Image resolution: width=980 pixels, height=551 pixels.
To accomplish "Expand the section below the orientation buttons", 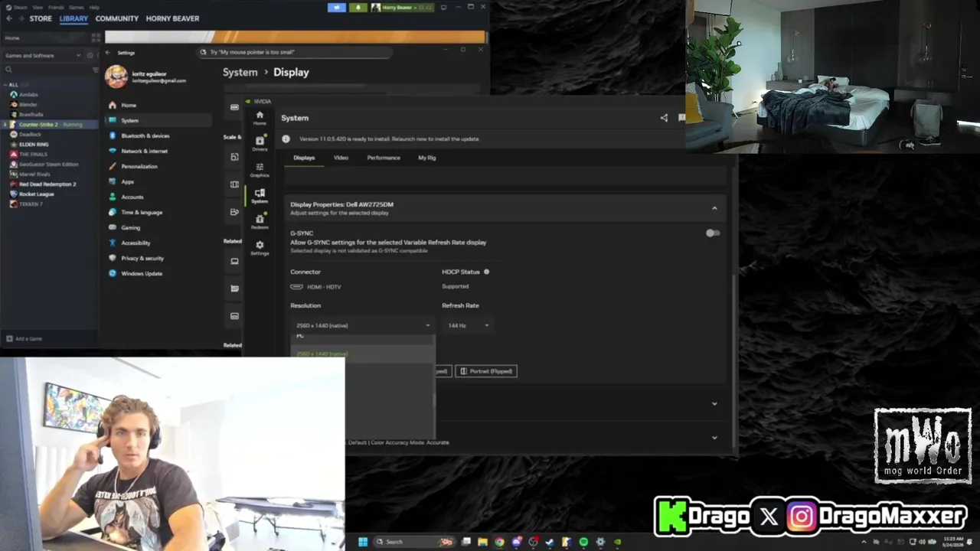I will [714, 404].
